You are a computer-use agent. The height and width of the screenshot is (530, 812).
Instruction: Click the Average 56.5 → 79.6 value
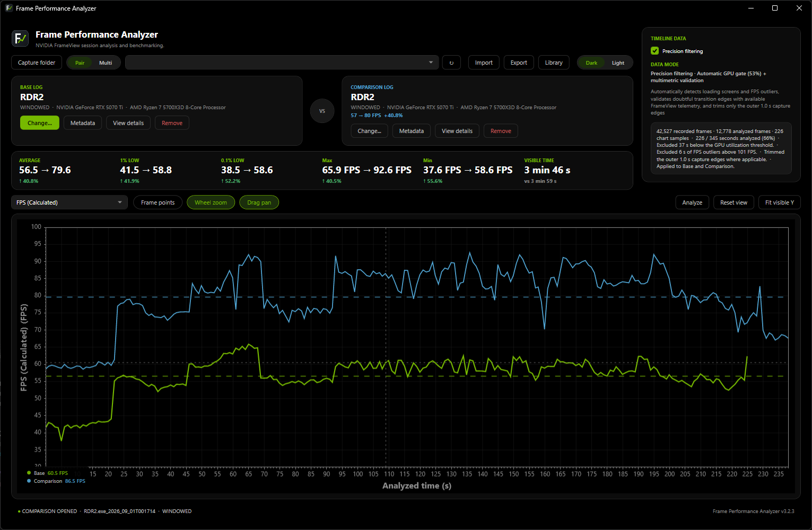coord(45,170)
